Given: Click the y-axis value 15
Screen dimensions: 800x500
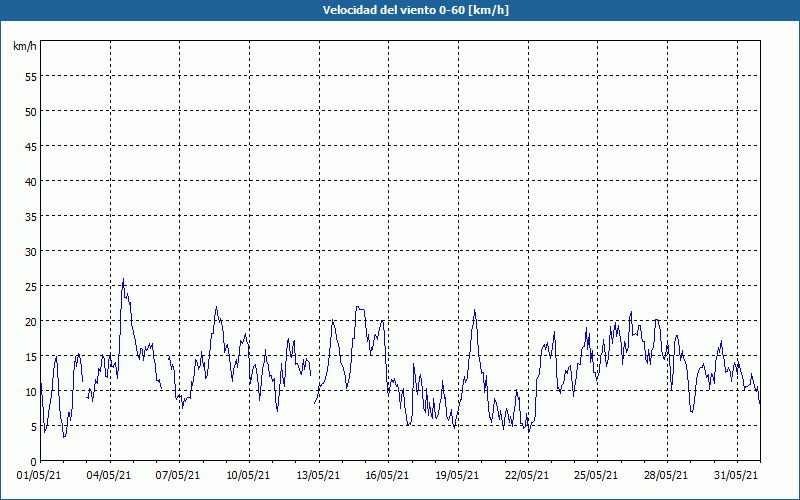Looking at the screenshot, I should tap(31, 357).
